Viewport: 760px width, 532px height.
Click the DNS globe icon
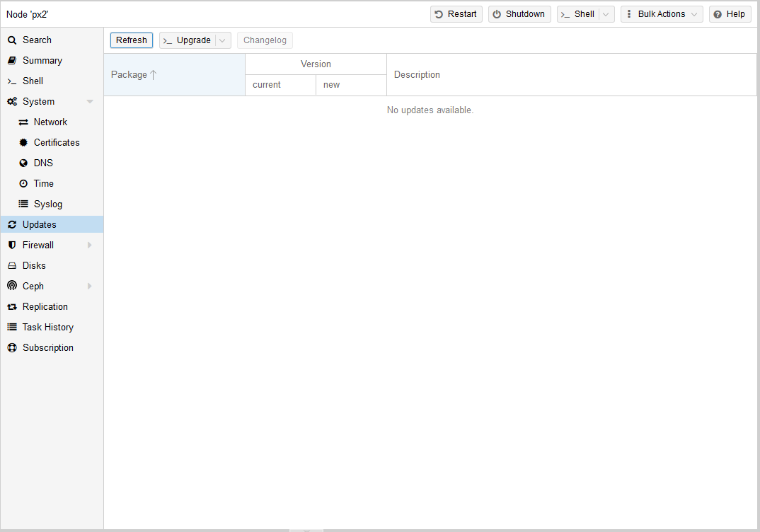point(23,163)
